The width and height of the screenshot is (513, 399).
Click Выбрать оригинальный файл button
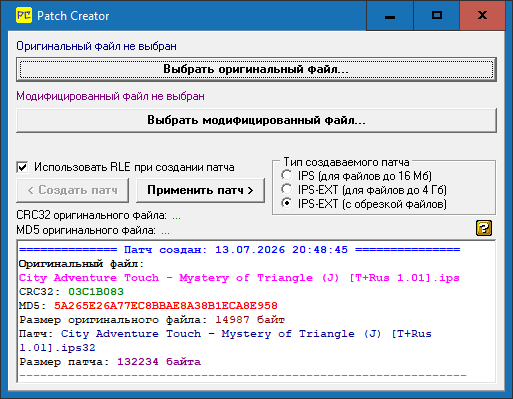coord(256,69)
